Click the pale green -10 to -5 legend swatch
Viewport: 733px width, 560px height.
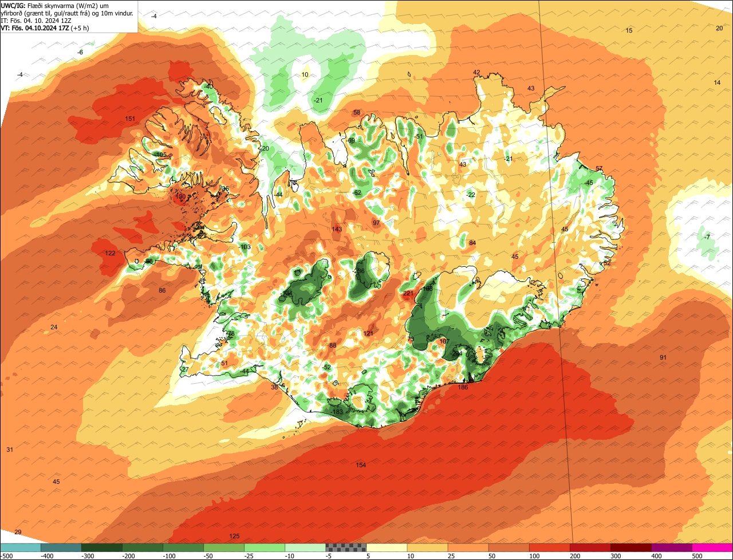click(x=305, y=547)
